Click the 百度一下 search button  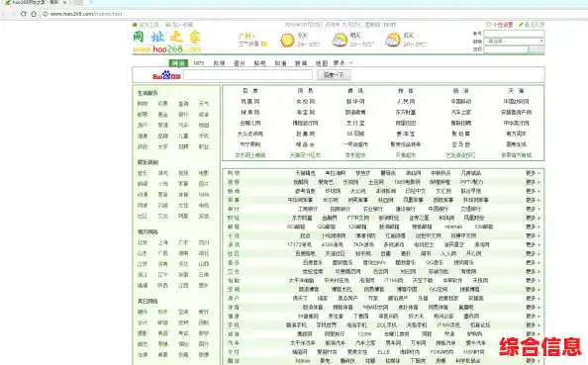click(334, 75)
